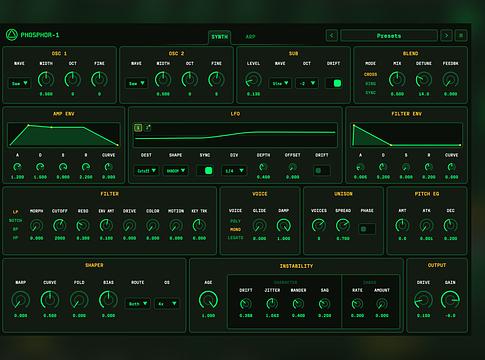Click the Filter Env envelope graph

coord(407,135)
